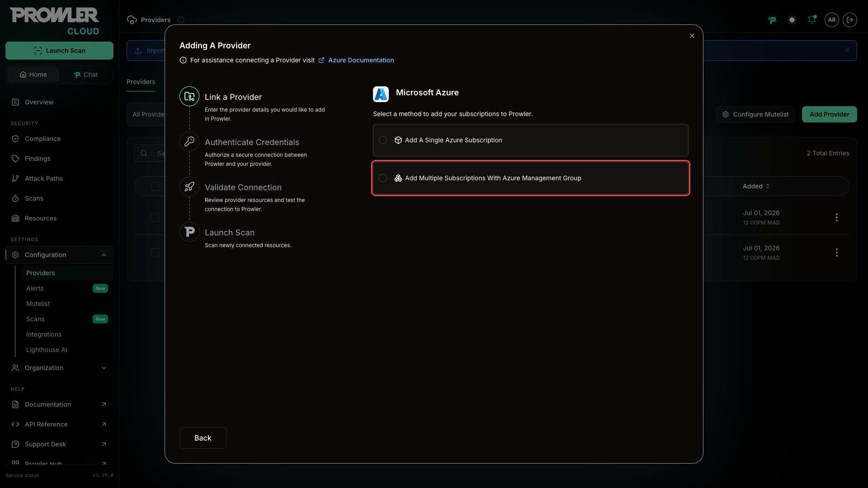Open the second row actions menu
This screenshot has width=868, height=488.
click(837, 253)
